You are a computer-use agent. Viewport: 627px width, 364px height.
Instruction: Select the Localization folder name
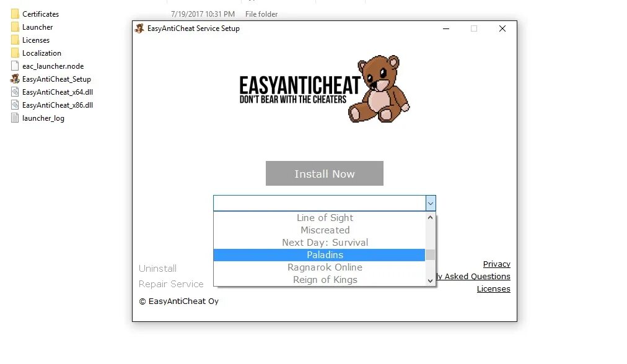[x=42, y=53]
